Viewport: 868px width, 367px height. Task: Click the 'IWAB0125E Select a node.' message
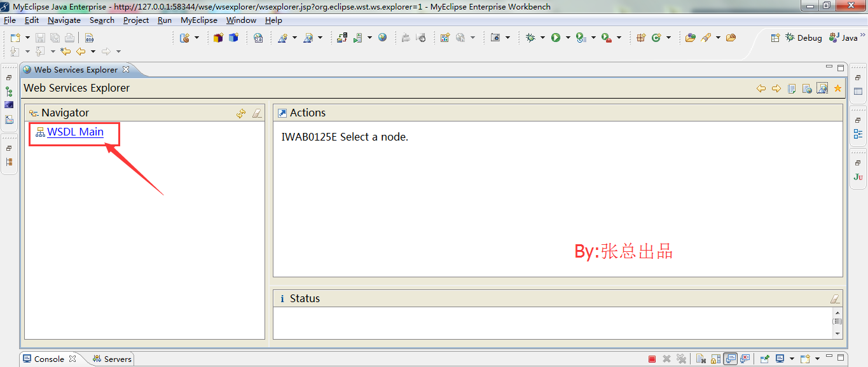345,137
